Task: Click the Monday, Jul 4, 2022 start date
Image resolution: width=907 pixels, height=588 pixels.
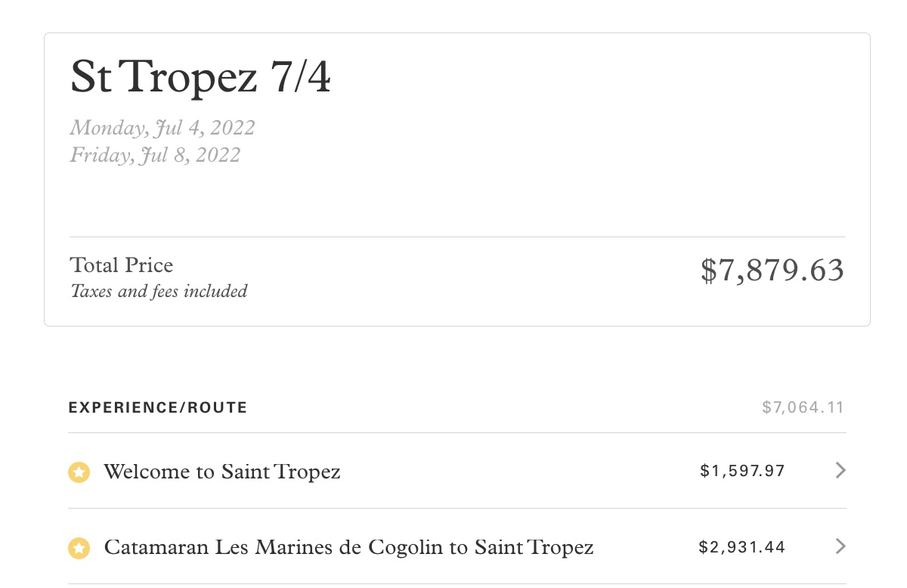Action: 163,128
